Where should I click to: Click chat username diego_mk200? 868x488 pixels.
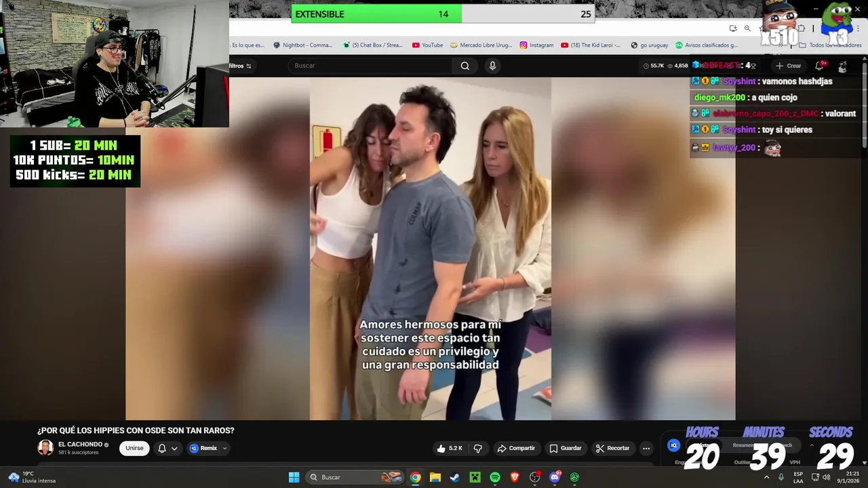tap(719, 98)
